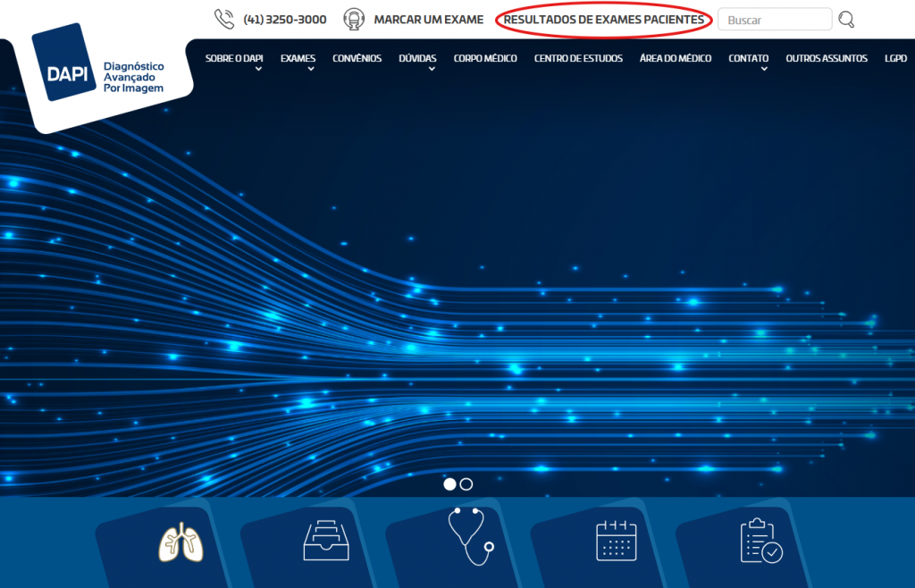Expand the Dúvidas dropdown menu

(x=417, y=59)
